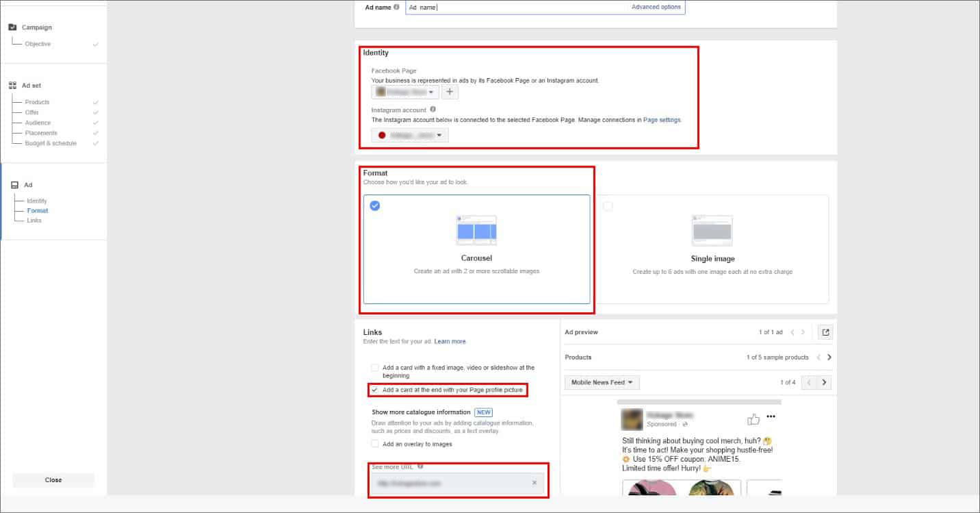Screen dimensions: 980x513
Task: Uncheck card with Page profile picture option
Action: click(x=374, y=390)
